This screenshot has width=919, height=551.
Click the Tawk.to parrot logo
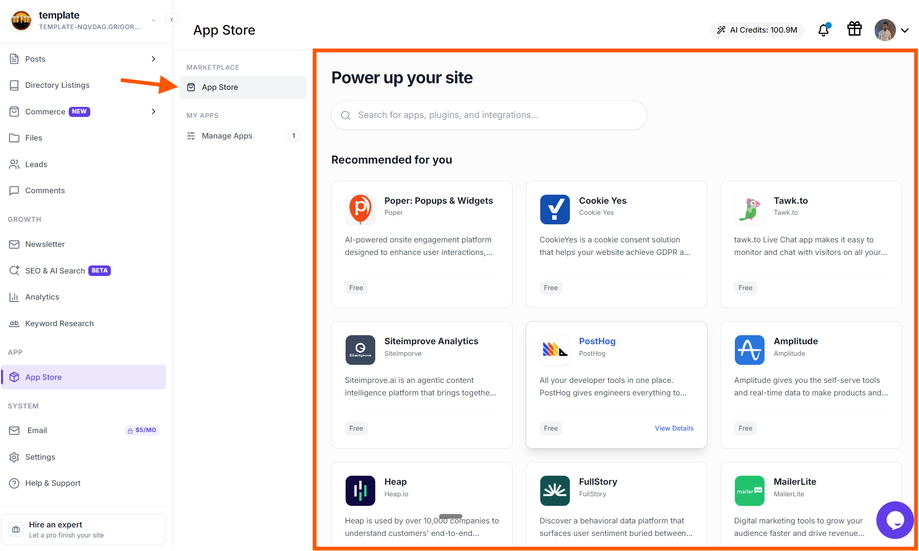point(749,209)
